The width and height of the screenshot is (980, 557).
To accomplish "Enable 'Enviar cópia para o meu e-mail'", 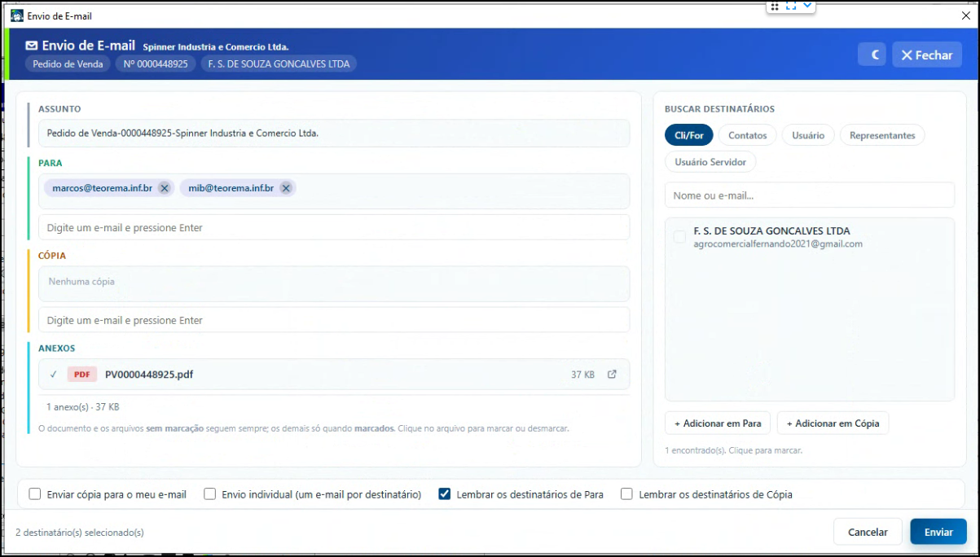I will coord(35,493).
